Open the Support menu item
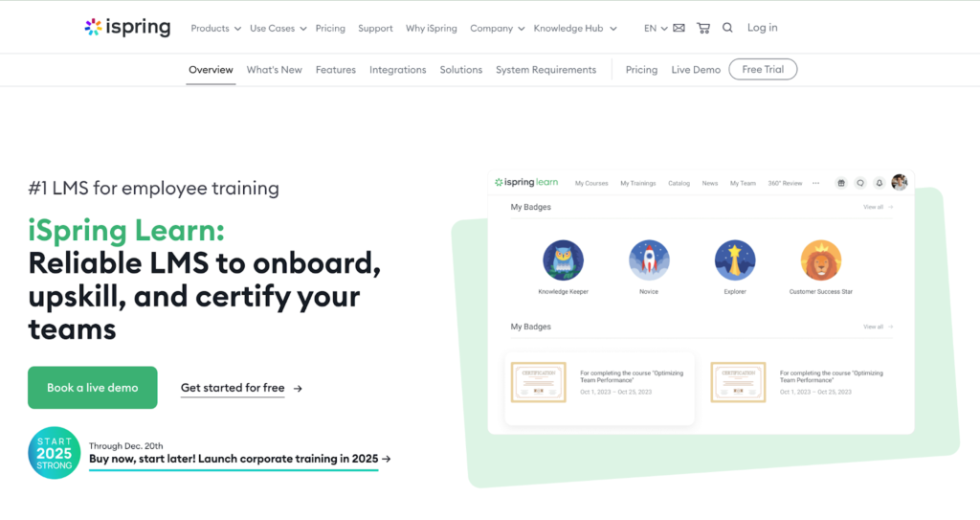980x520 pixels. pos(375,28)
